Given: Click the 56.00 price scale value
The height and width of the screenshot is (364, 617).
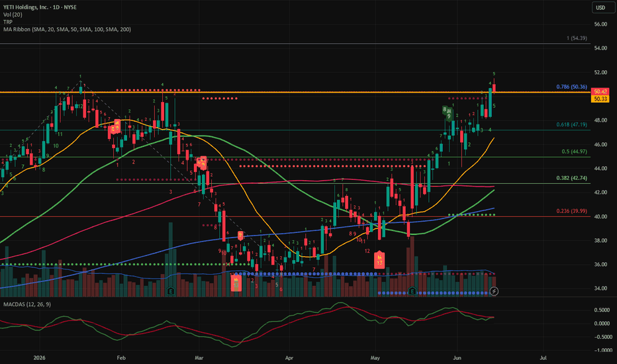Looking at the screenshot, I should tap(600, 24).
